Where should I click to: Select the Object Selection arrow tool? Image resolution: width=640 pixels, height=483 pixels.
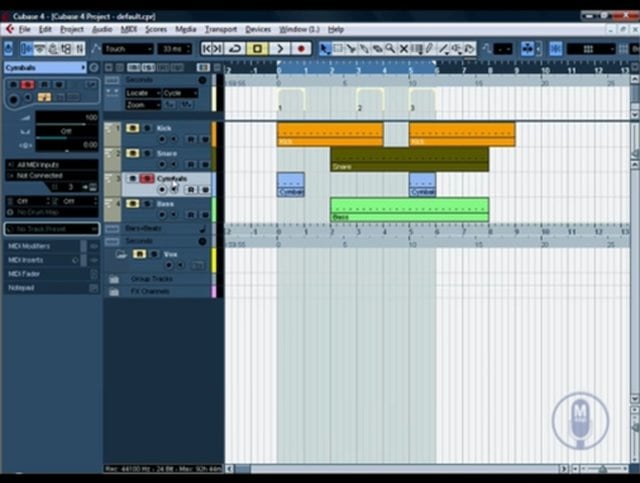[x=324, y=49]
